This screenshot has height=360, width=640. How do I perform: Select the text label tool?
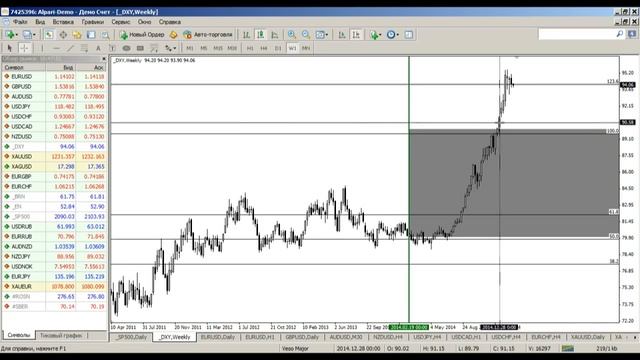[x=112, y=48]
